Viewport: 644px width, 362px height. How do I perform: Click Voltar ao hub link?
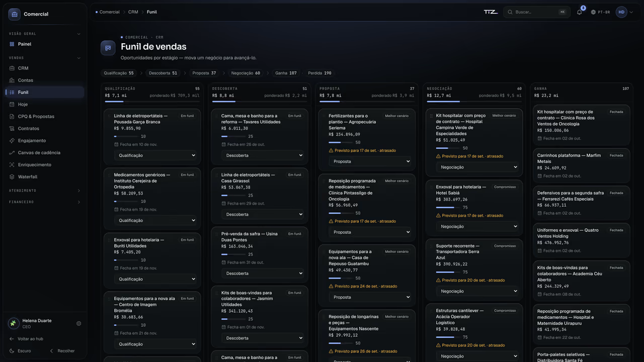(30, 339)
